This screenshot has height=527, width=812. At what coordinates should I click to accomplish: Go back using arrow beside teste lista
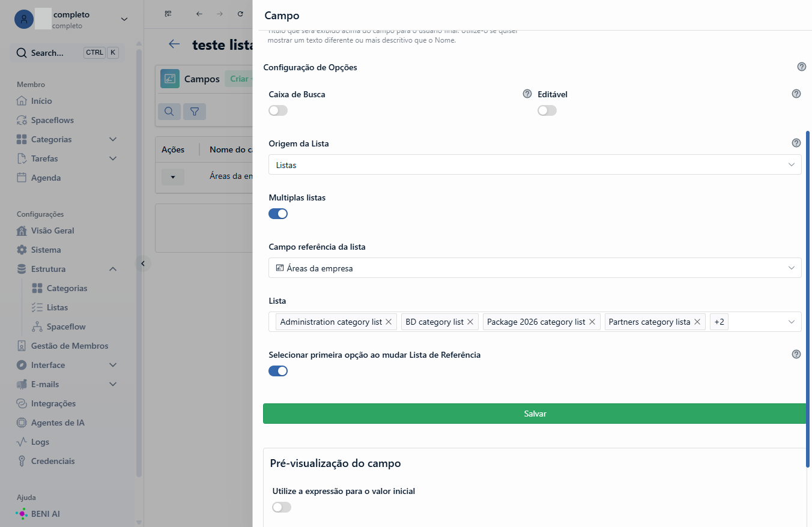click(x=174, y=44)
